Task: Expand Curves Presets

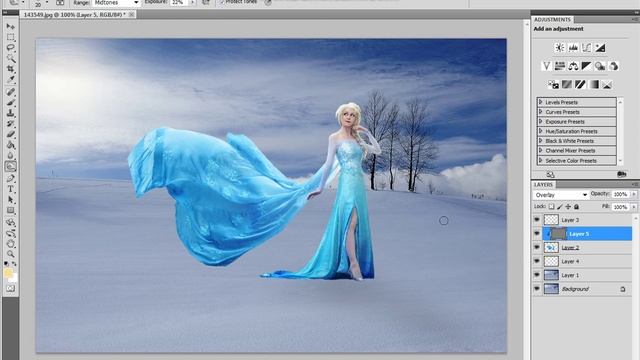Action: pos(541,112)
